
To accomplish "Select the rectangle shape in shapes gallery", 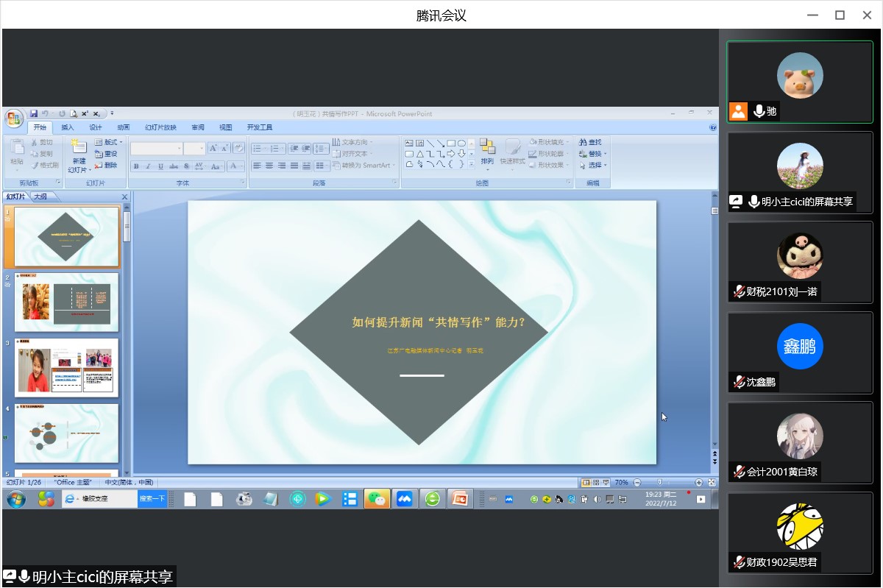I will (x=451, y=143).
